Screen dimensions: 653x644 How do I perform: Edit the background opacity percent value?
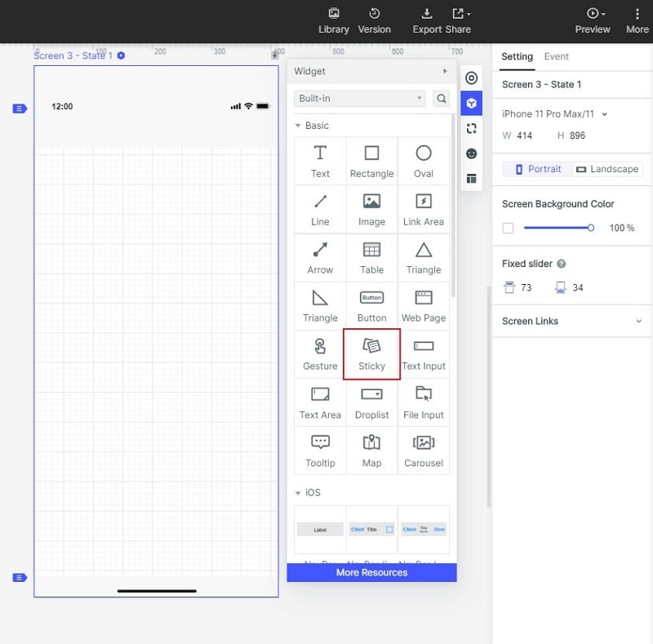(x=622, y=228)
